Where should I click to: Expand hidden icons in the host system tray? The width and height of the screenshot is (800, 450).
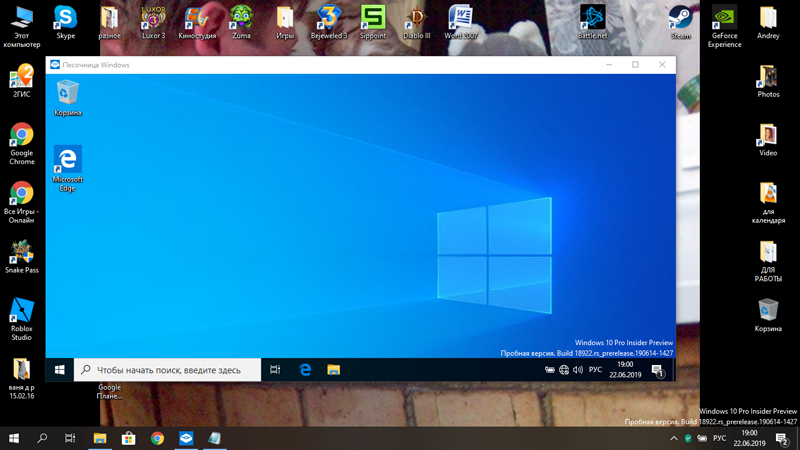point(674,438)
